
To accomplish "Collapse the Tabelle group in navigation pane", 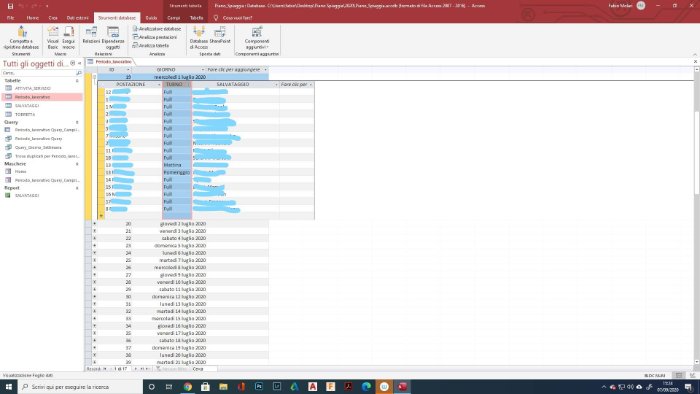I will tap(77, 81).
